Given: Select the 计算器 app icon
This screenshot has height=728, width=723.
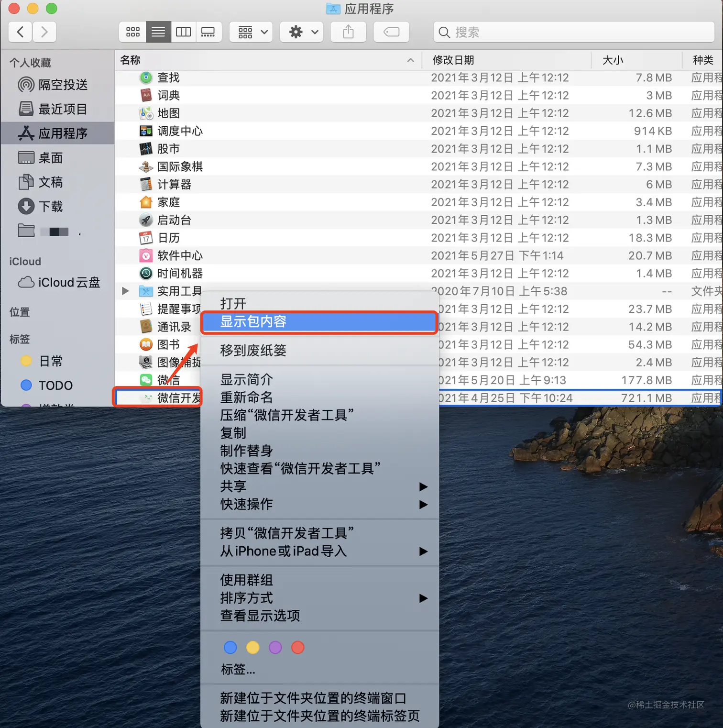Looking at the screenshot, I should [146, 184].
